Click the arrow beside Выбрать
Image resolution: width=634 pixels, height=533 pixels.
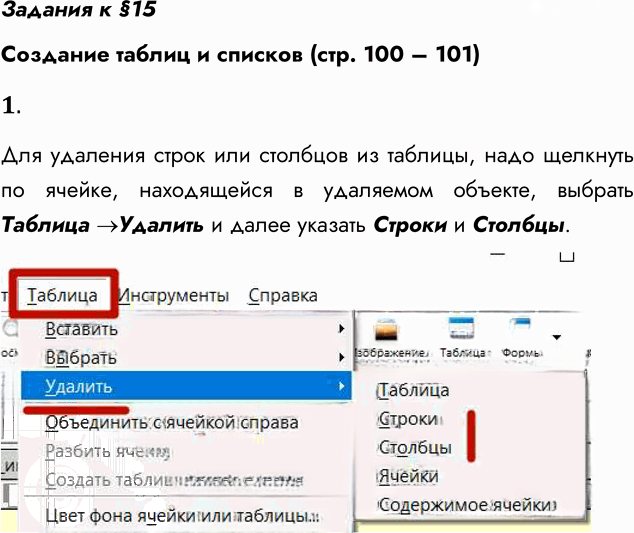(x=342, y=357)
